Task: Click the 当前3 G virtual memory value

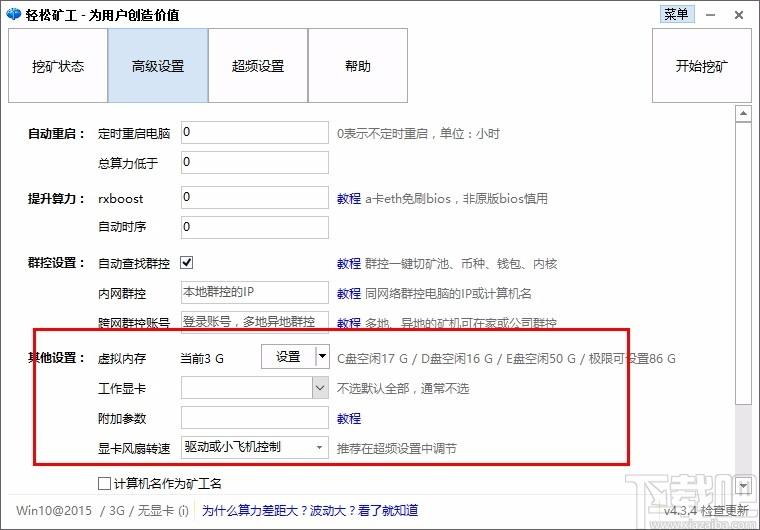Action: 202,358
